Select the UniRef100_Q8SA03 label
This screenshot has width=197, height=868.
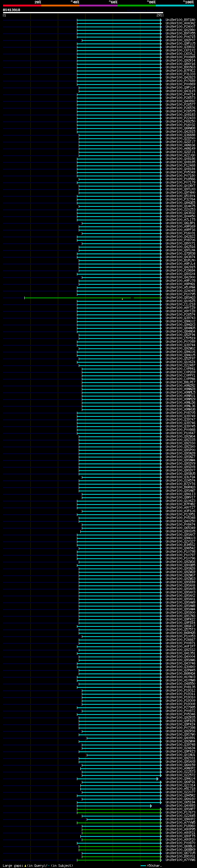tap(180, 297)
